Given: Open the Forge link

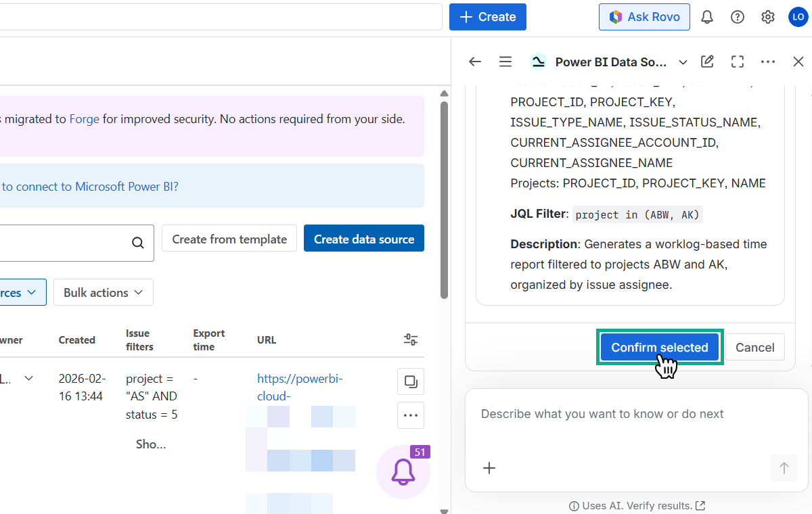Looking at the screenshot, I should 85,118.
